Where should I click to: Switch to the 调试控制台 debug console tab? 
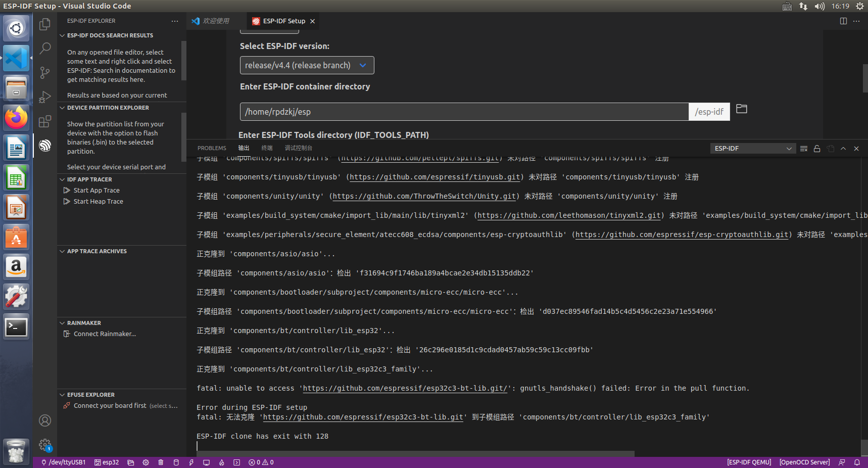[299, 148]
